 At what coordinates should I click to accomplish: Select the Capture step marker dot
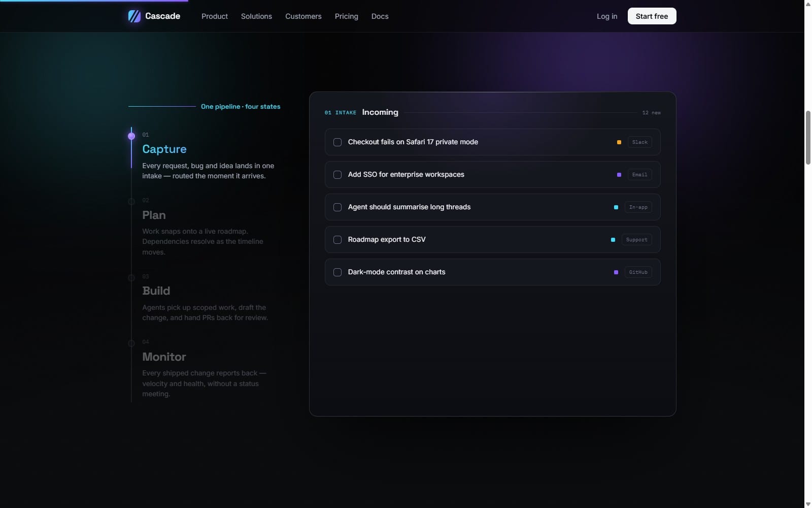pyautogui.click(x=131, y=136)
